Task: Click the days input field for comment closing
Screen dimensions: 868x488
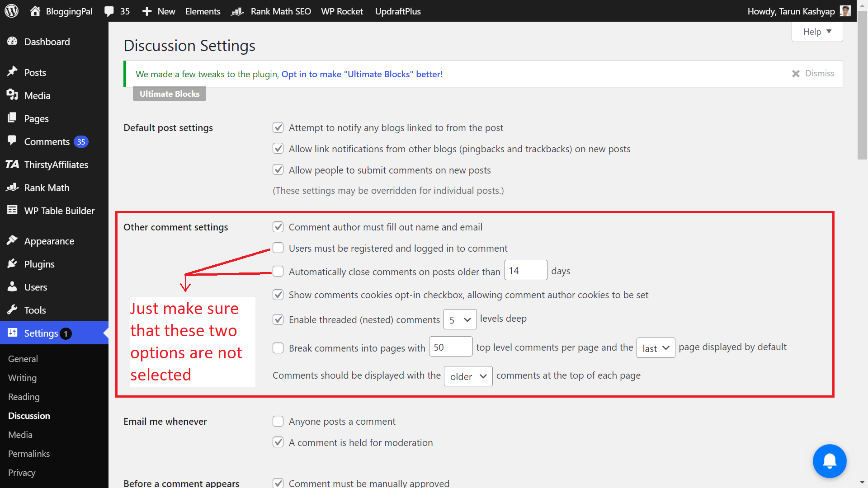Action: (525, 271)
